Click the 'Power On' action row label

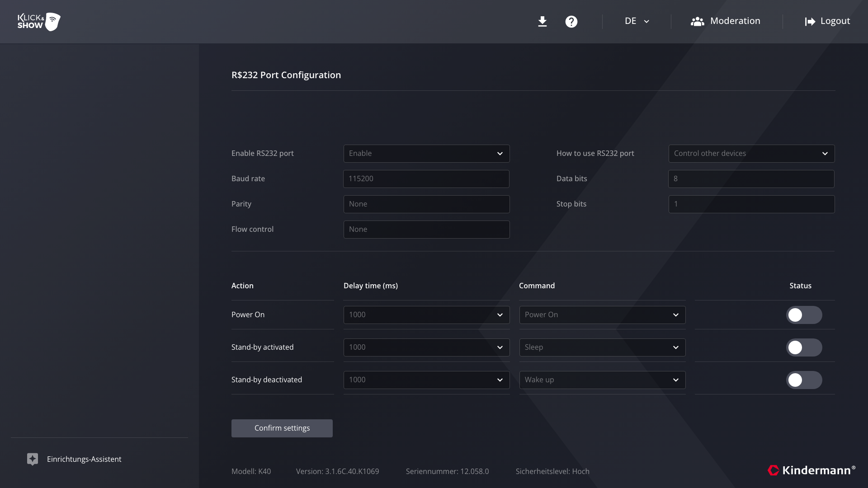(248, 314)
